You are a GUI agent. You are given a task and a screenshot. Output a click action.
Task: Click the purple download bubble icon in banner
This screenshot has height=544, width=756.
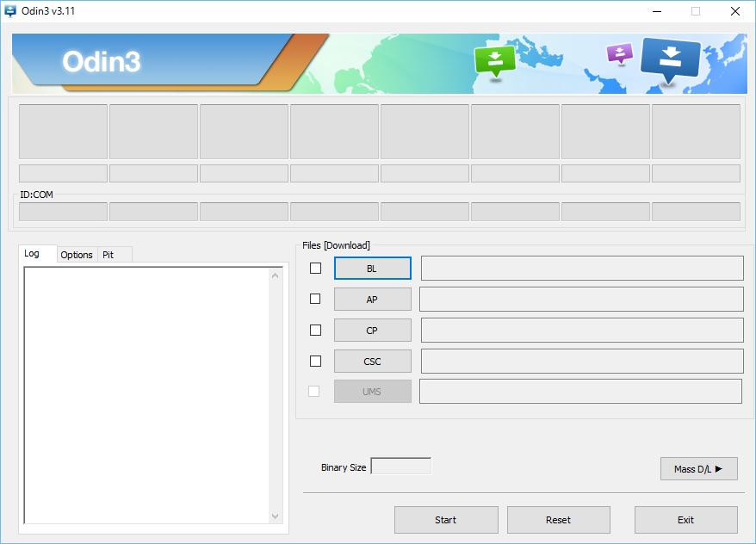click(620, 53)
